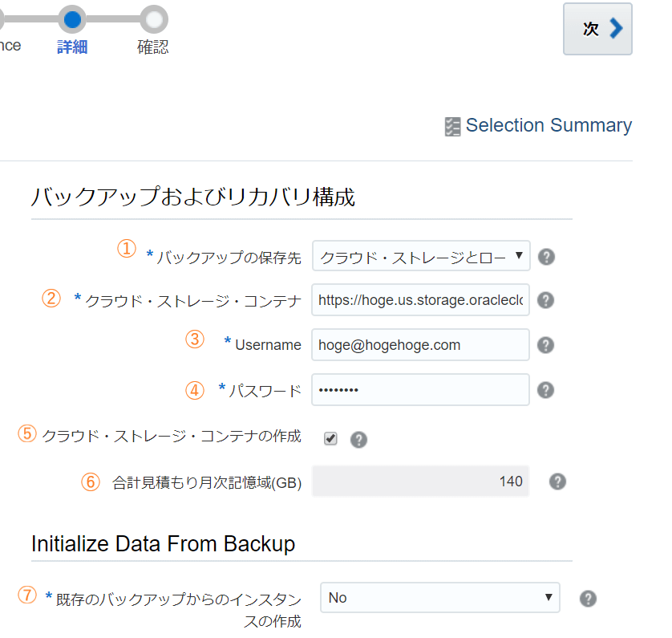Click the blue chevron arrow on 次 button
672x638 pixels.
pyautogui.click(x=616, y=29)
